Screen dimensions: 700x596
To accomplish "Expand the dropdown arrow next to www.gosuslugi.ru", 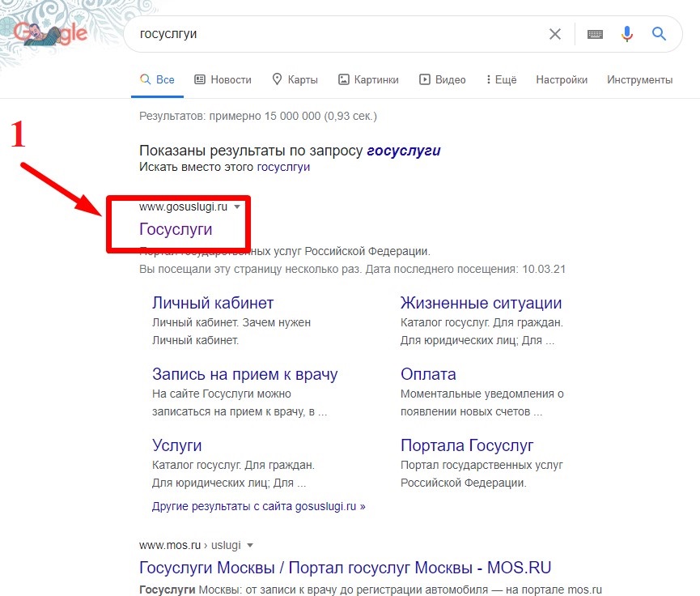I will pyautogui.click(x=237, y=206).
